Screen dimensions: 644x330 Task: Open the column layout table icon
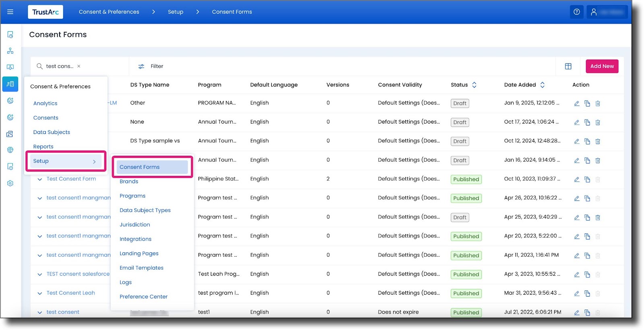[568, 66]
